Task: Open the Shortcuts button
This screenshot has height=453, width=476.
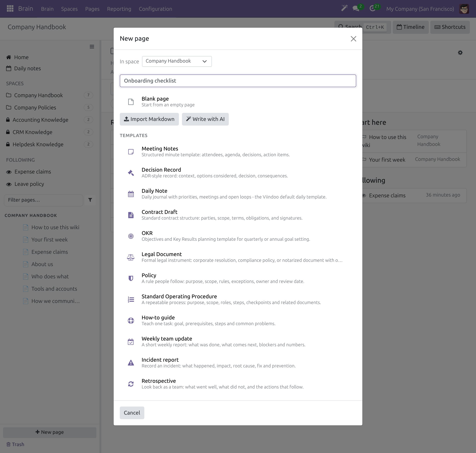Action: (x=450, y=27)
